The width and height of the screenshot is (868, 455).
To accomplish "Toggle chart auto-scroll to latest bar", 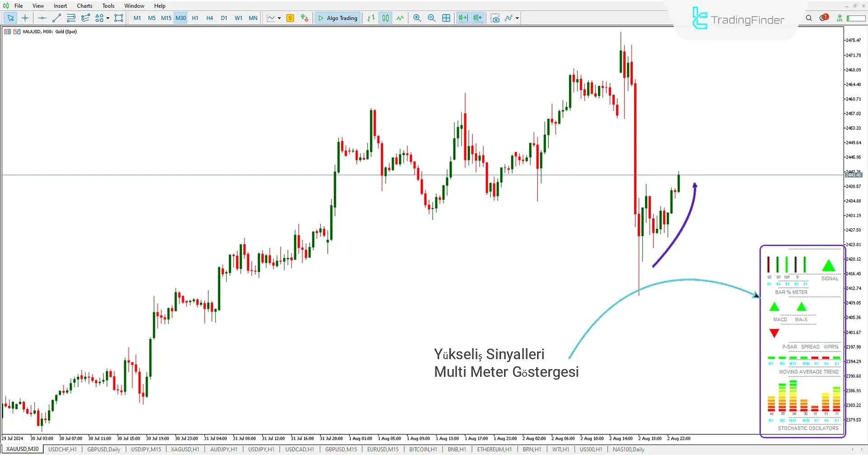I will [463, 18].
